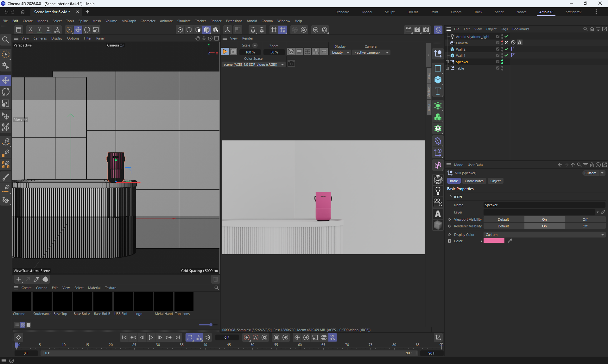Open the Color Space scene dropdown
The width and height of the screenshot is (608, 364).
253,65
